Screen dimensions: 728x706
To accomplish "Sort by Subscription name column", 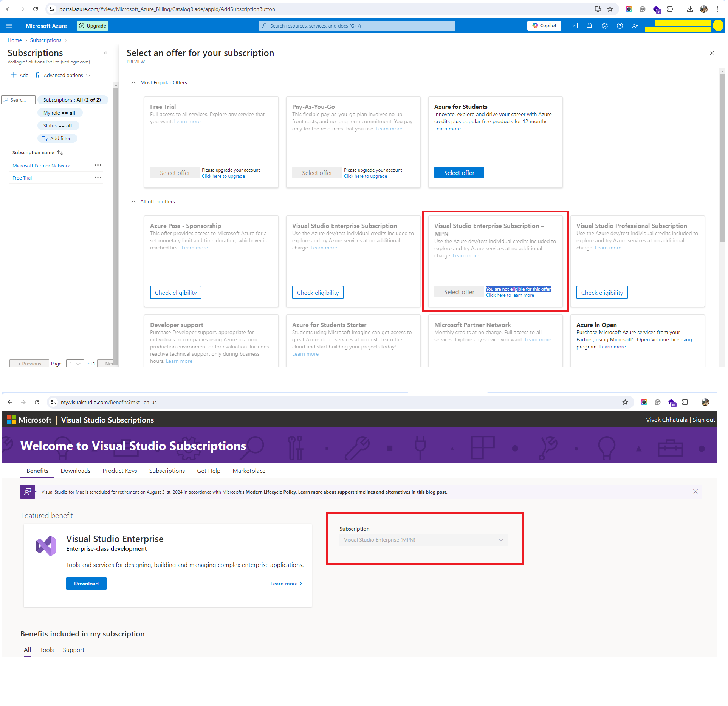I will [38, 153].
